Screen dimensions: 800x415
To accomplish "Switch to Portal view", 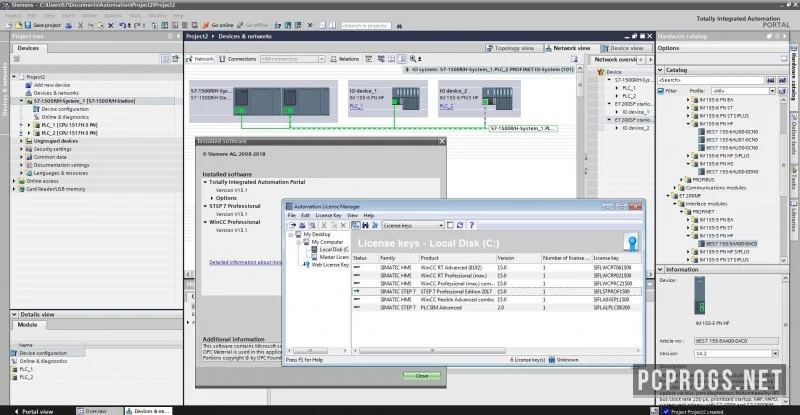I will 33,411.
